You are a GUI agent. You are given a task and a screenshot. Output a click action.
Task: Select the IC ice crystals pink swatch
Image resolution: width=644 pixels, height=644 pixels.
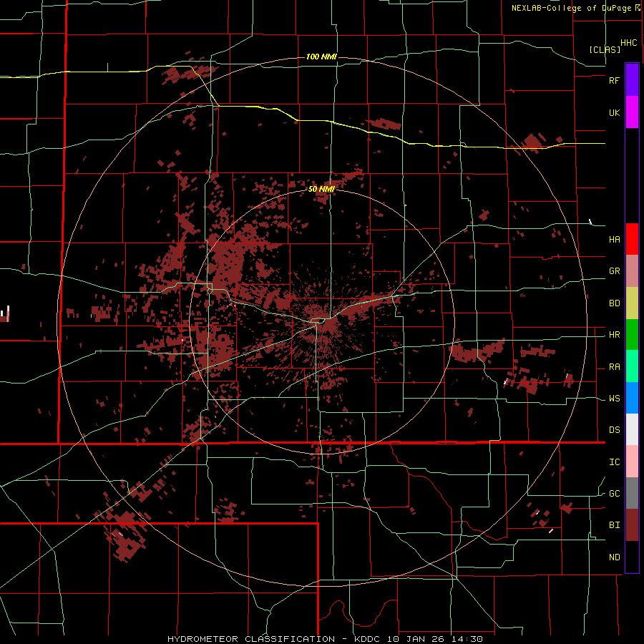pyautogui.click(x=632, y=462)
